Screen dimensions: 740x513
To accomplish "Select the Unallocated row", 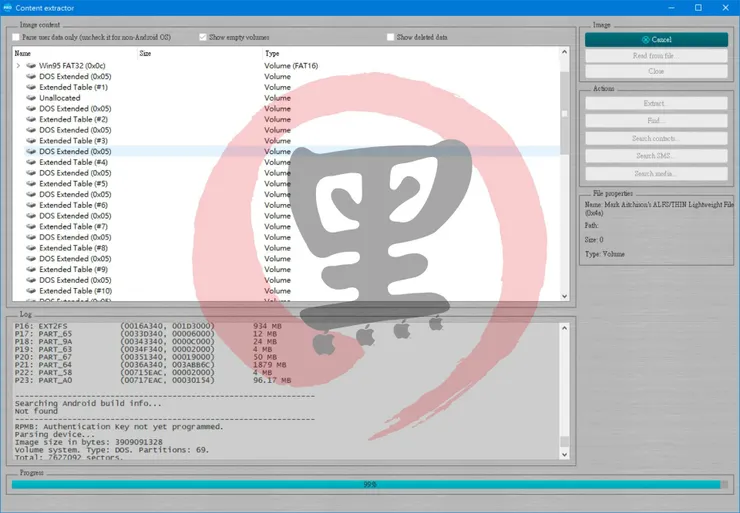I will pyautogui.click(x=293, y=98).
